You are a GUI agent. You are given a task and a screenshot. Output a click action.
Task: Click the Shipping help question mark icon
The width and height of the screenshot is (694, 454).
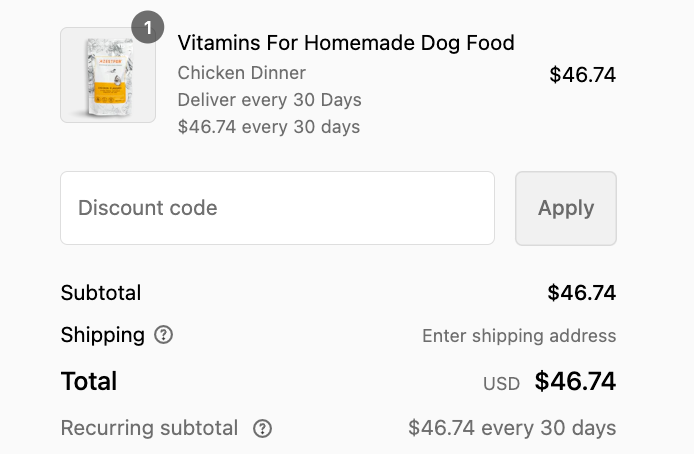coord(163,335)
